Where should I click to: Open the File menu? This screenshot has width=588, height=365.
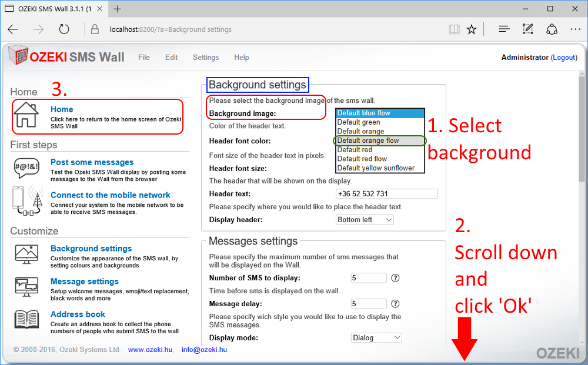[144, 58]
